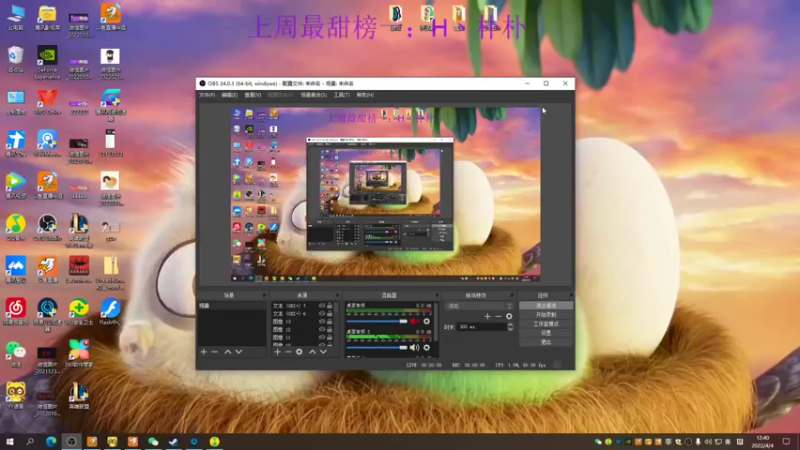Open Flash desktop shortcut
The image size is (800, 450).
(x=110, y=311)
